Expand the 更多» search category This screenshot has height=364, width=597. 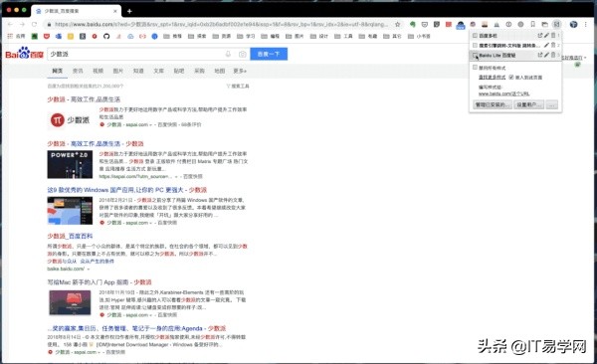(x=240, y=71)
